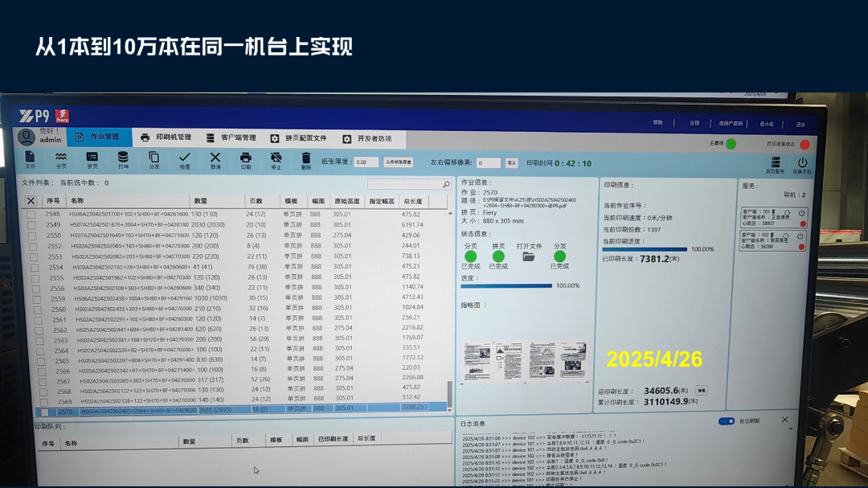Screen dimensions: 868x488
Task: Click the 帮助 help link in header
Action: pos(657,122)
